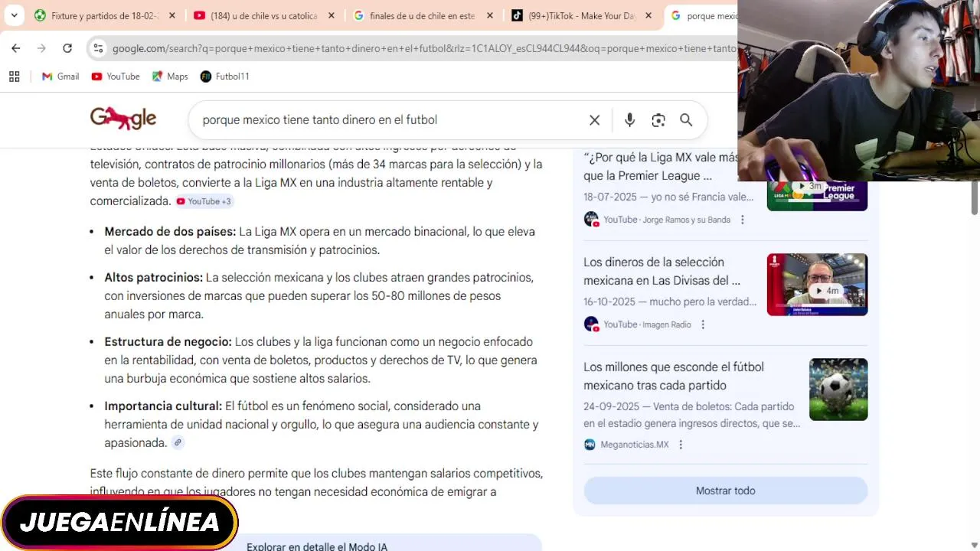
Task: Click the 'Altos patrocinios:' heading
Action: [154, 277]
